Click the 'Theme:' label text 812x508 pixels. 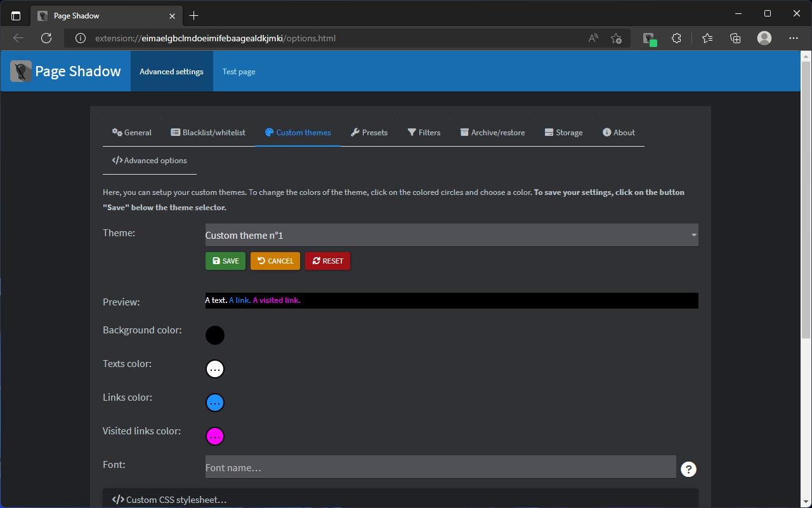point(119,233)
